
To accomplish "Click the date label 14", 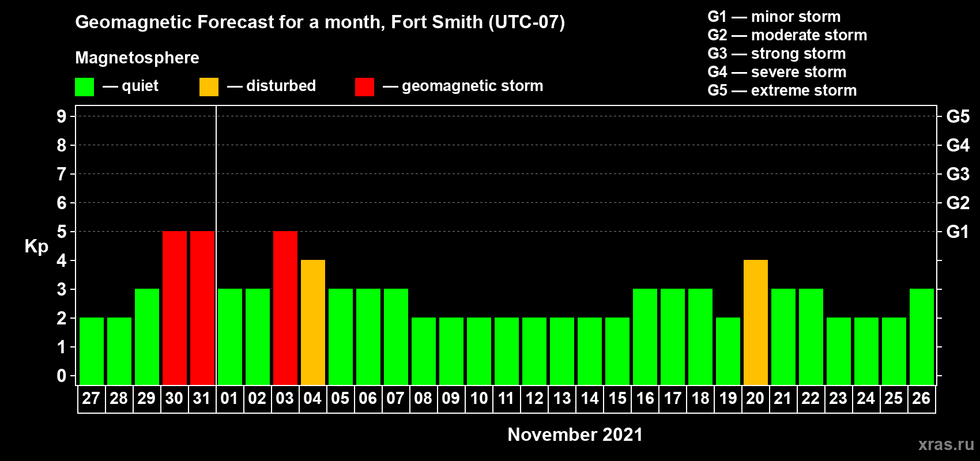I will click(x=589, y=398).
